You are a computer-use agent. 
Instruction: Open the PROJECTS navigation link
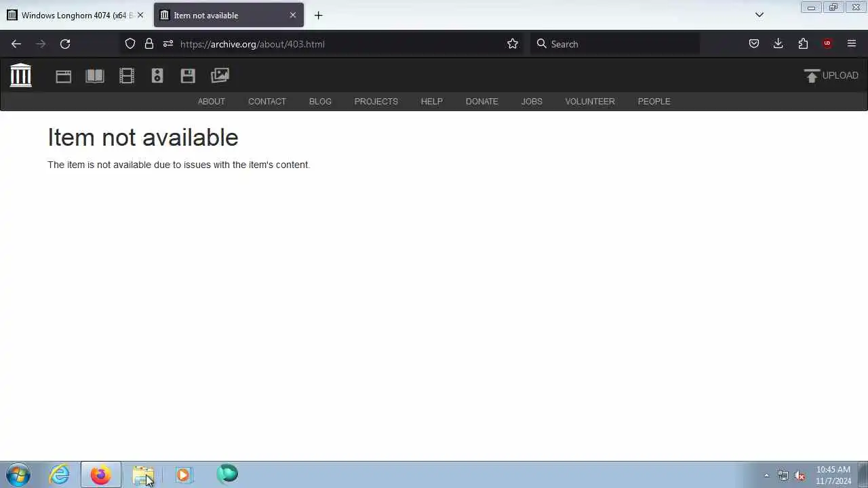(376, 102)
